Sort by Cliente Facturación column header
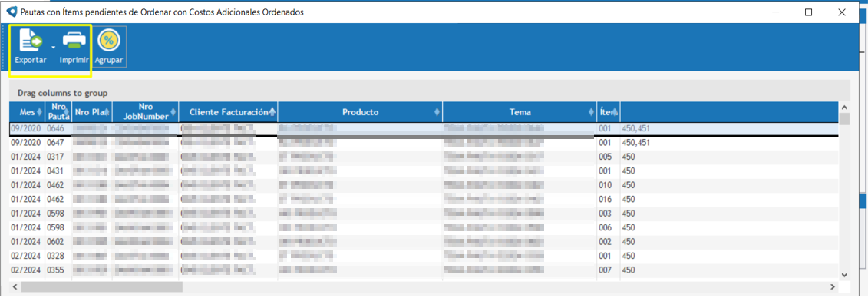Viewport: 868px width, 298px height. click(228, 112)
